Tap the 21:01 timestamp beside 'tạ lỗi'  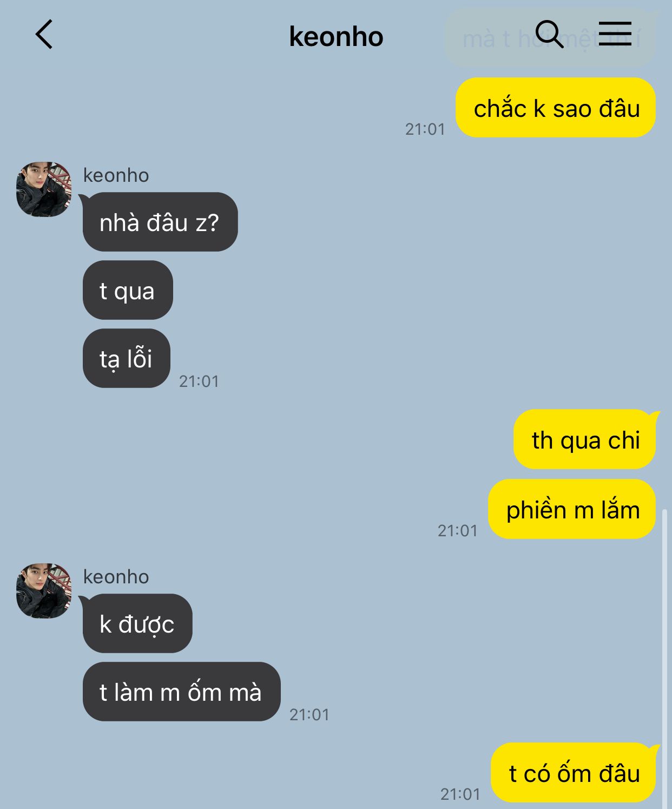[199, 382]
